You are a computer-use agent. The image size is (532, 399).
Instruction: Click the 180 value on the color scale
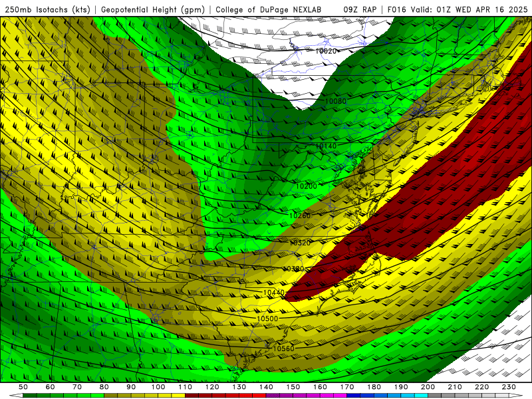(x=374, y=387)
